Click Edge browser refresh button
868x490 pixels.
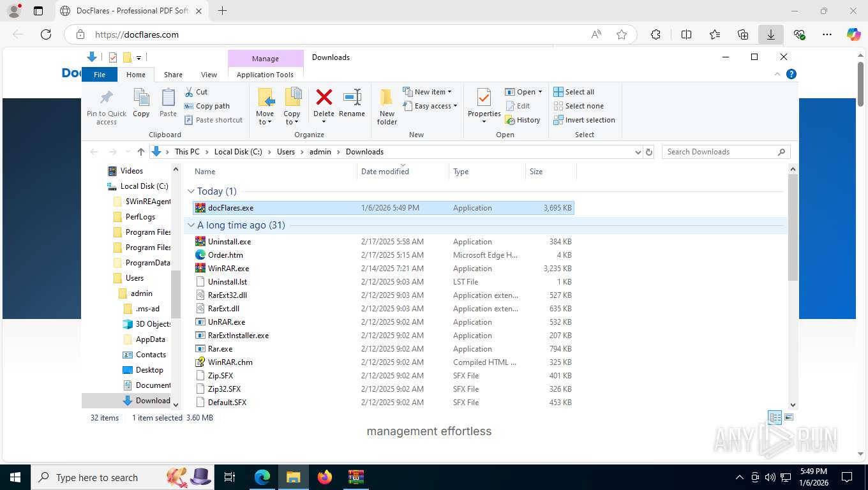pyautogui.click(x=45, y=34)
